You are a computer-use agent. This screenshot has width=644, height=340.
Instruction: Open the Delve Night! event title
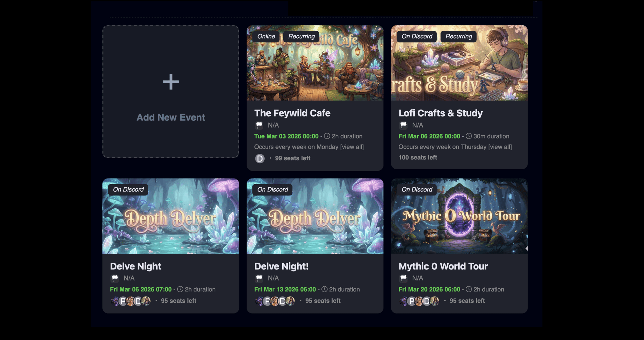[282, 266]
